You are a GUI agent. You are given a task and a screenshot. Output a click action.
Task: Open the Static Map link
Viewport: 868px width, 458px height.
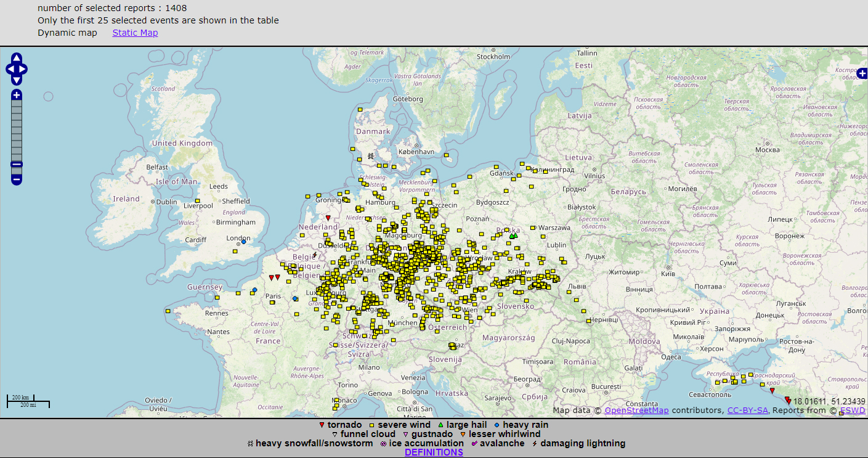pyautogui.click(x=135, y=33)
